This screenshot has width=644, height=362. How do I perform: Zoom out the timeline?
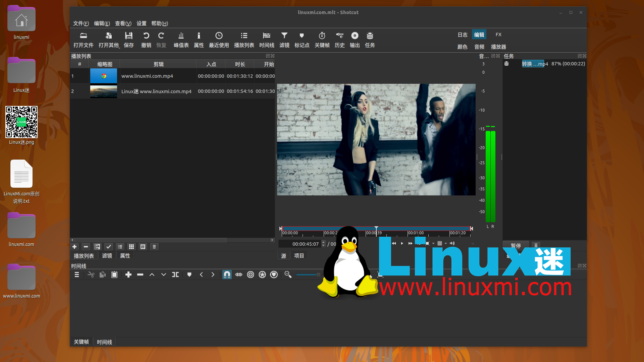(288, 275)
